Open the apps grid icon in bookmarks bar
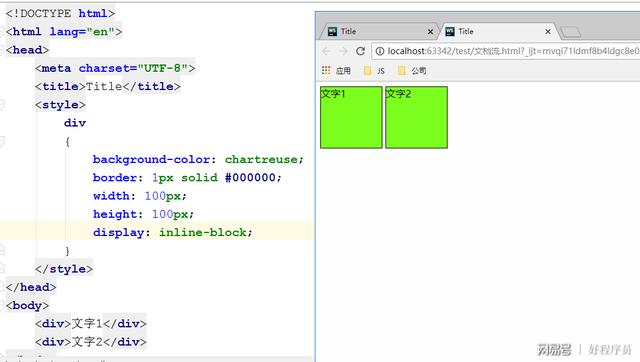Screen dimensions: 640x362 pos(326,71)
